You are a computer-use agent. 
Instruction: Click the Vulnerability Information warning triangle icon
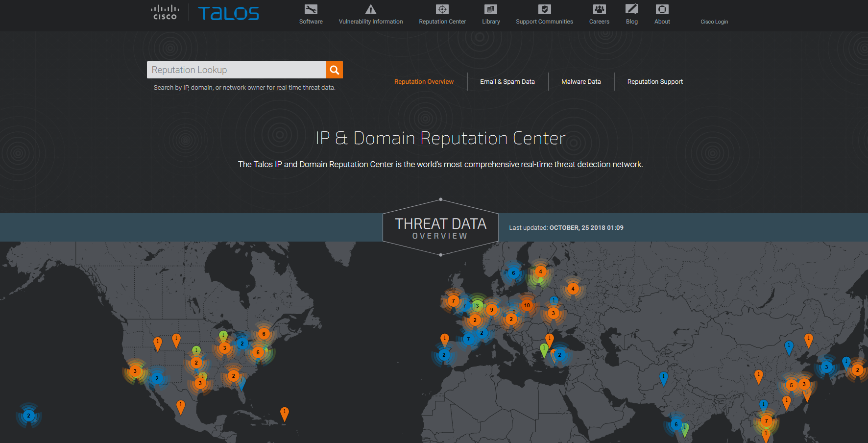click(x=371, y=9)
